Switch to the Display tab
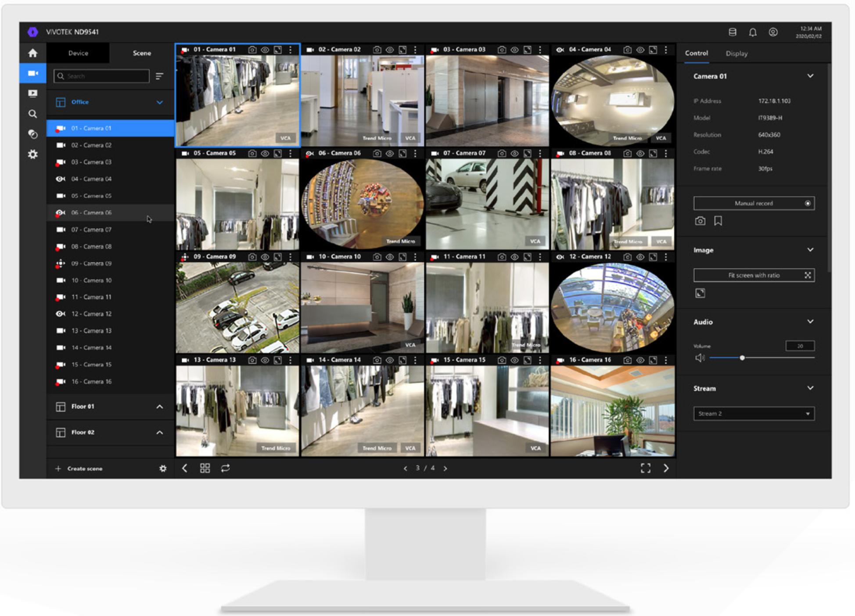The height and width of the screenshot is (616, 855). pos(736,54)
